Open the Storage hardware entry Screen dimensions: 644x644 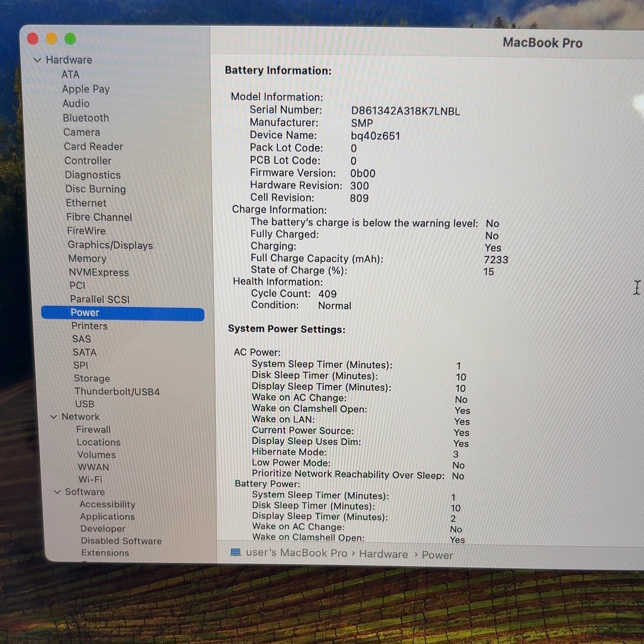tap(92, 378)
